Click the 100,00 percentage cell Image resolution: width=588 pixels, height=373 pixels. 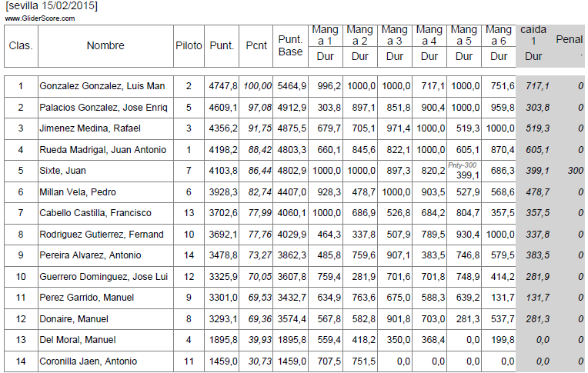click(258, 86)
